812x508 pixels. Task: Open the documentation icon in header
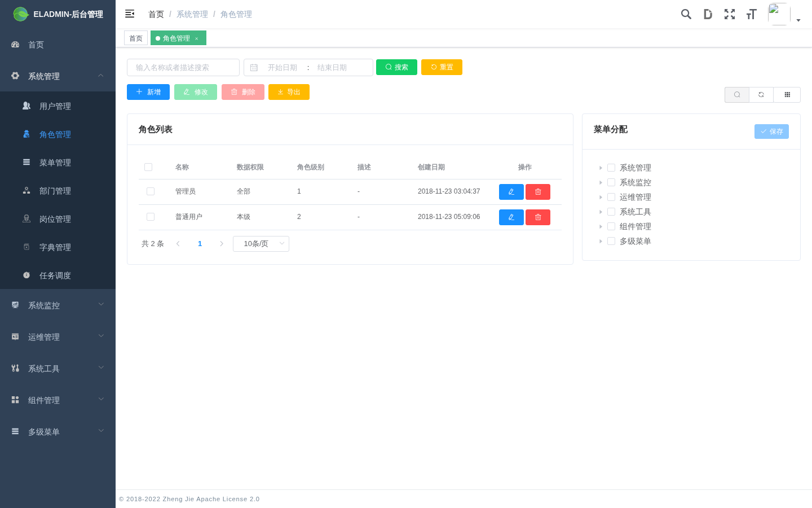(708, 14)
